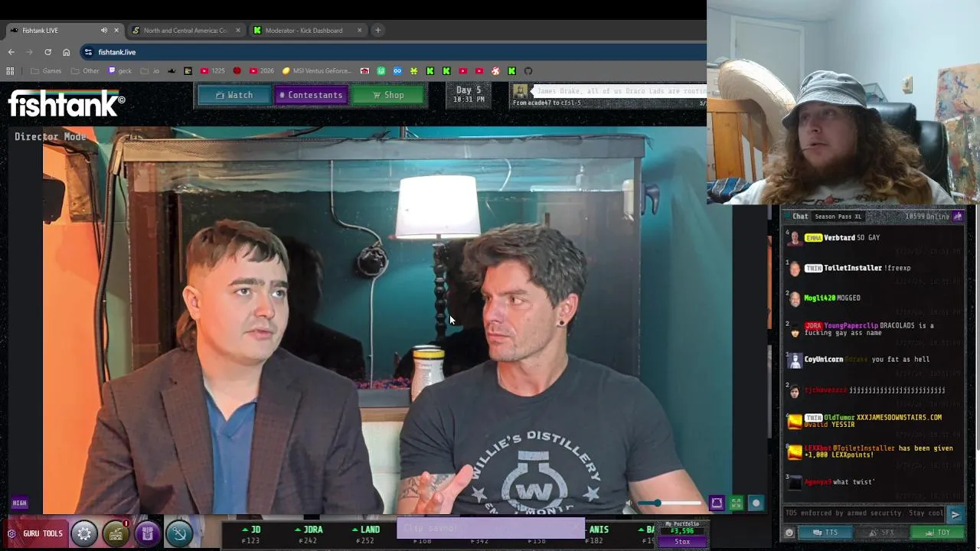Select the SFX message option
The height and width of the screenshot is (551, 980).
point(881,533)
